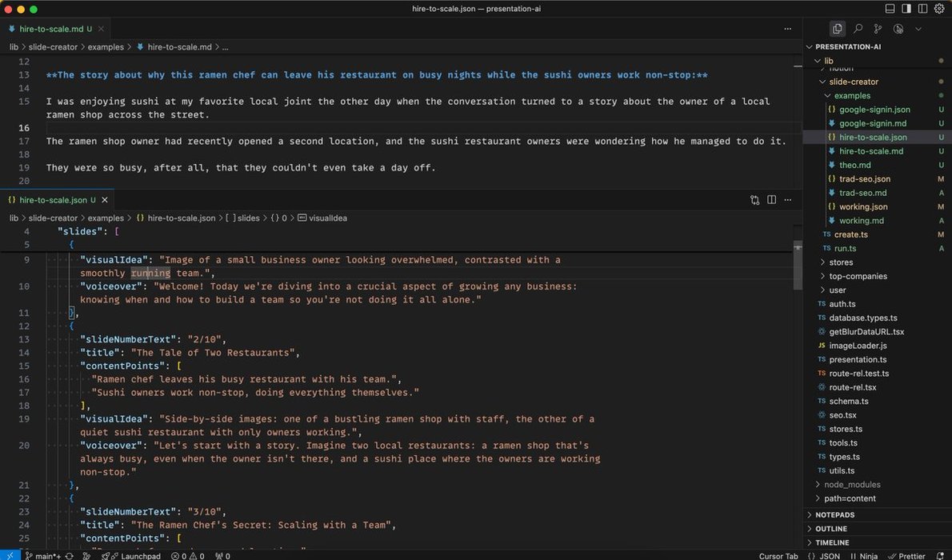Expand the OUTLINE section
Viewport: 952px width, 560px height.
coord(830,529)
